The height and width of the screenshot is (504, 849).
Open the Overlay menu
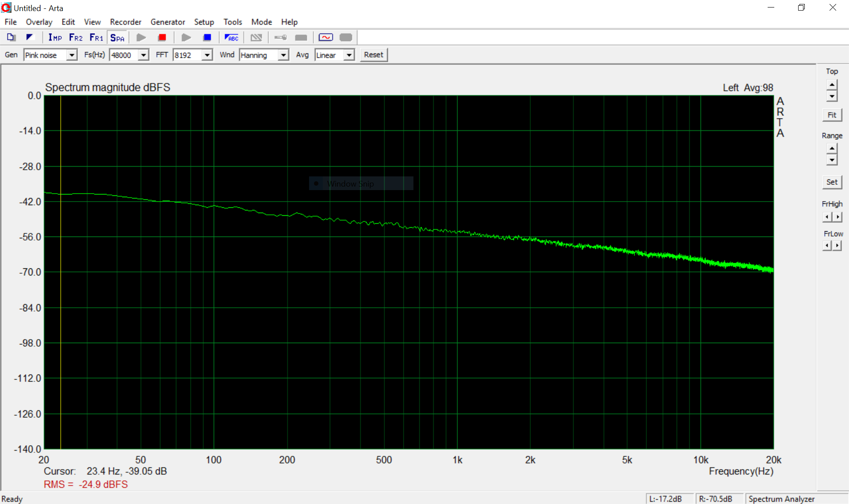tap(39, 22)
